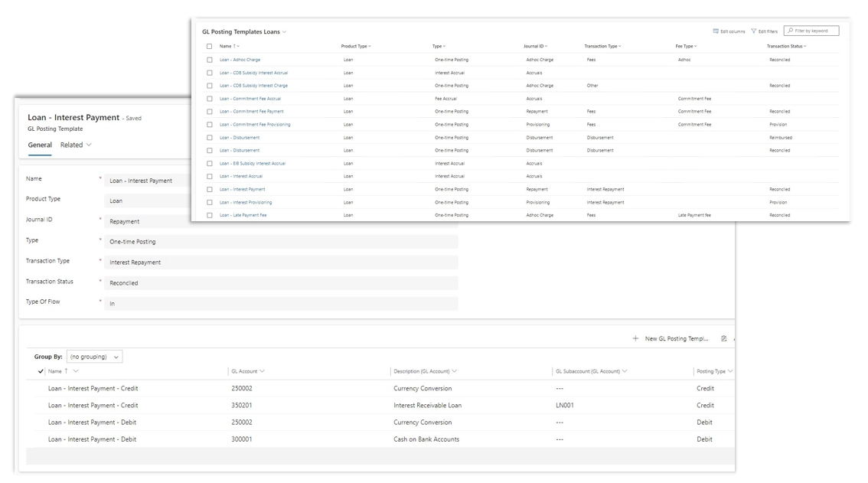
Task: Click the select-all checkmark in the subgrid header
Action: pos(41,371)
